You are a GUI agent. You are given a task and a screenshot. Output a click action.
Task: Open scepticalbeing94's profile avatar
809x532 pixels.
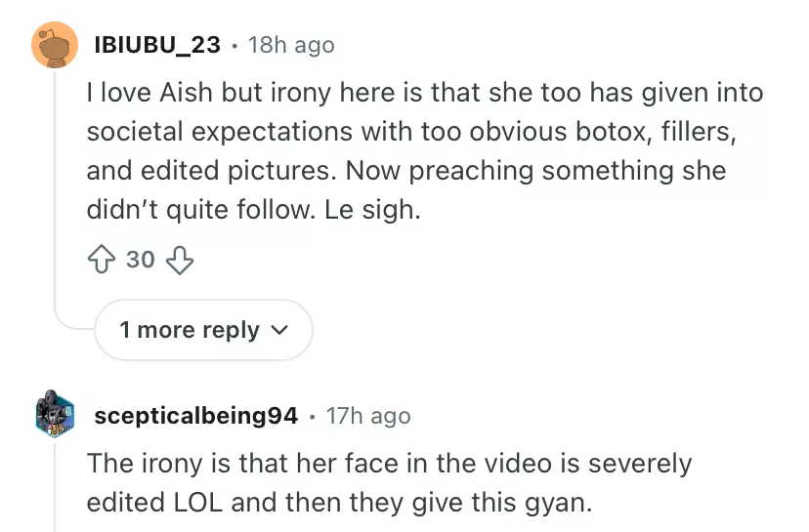[x=55, y=416]
